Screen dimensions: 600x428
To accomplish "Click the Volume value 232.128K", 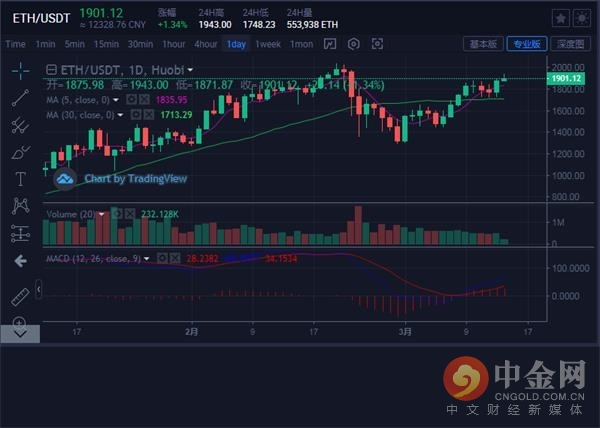I will click(160, 214).
